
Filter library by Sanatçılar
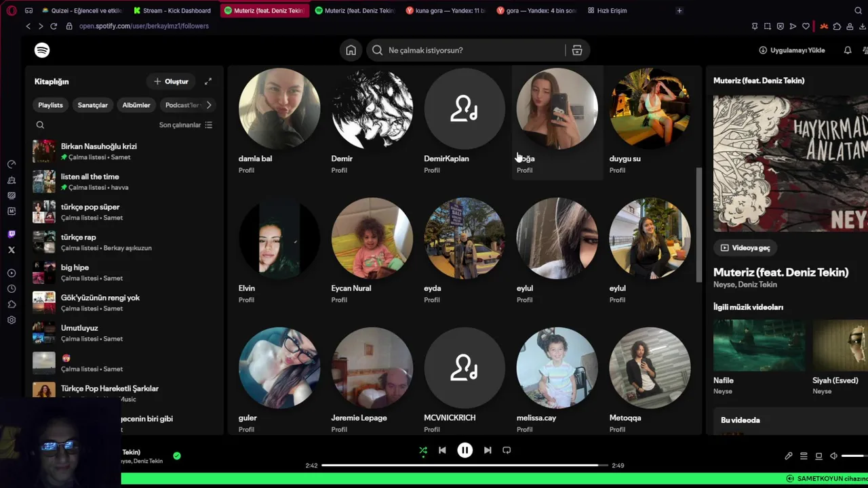[92, 105]
